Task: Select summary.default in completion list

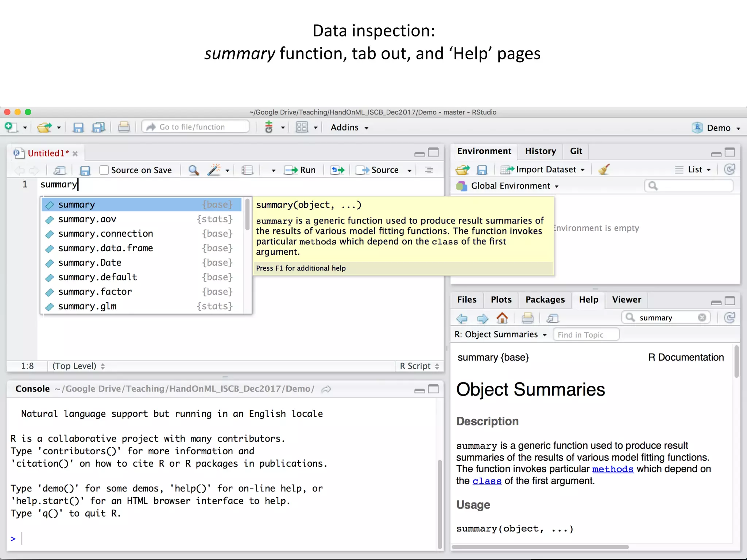Action: click(x=142, y=277)
